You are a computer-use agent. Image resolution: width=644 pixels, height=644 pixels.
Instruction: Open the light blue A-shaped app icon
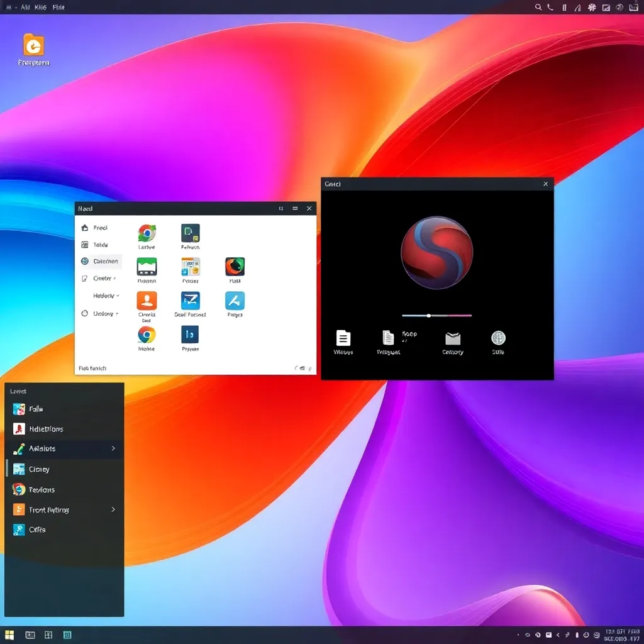point(235,301)
